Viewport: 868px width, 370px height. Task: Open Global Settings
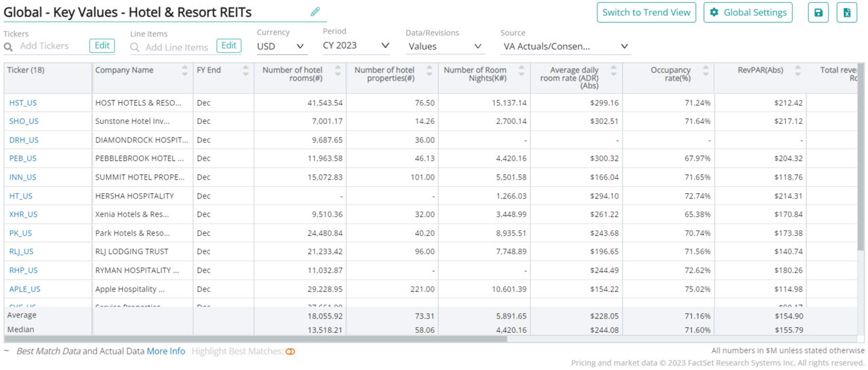point(748,12)
